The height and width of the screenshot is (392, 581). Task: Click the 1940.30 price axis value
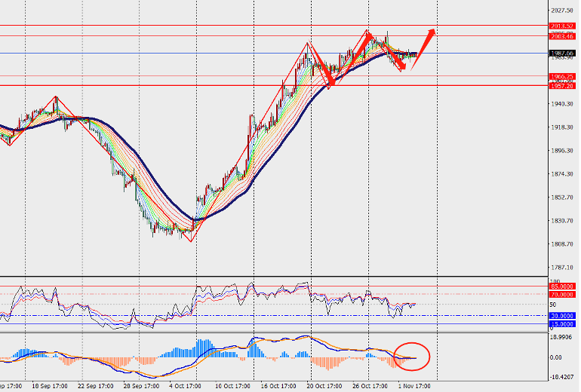tap(562, 104)
